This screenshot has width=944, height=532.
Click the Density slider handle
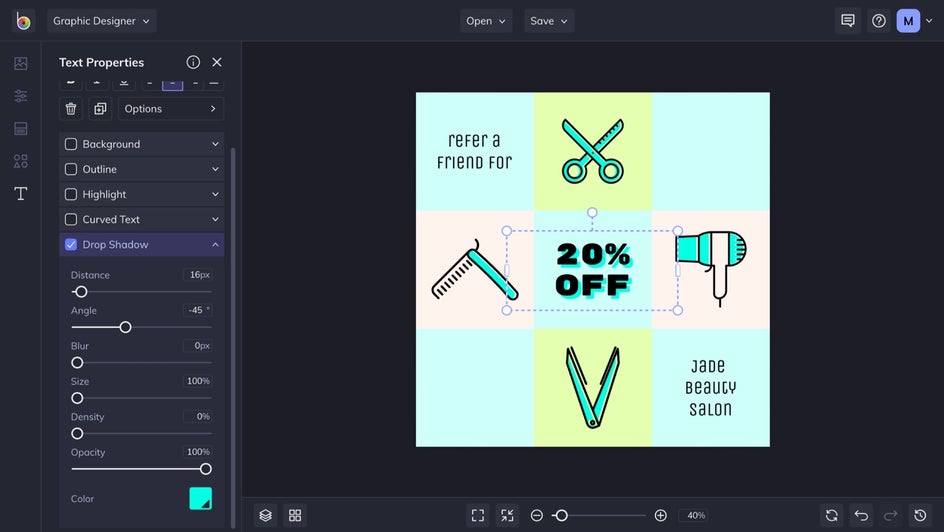click(77, 434)
